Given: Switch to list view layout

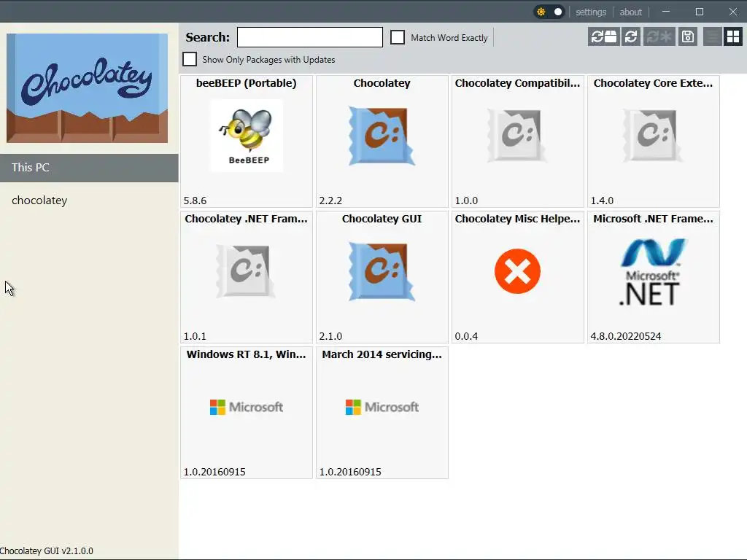Looking at the screenshot, I should [x=712, y=36].
